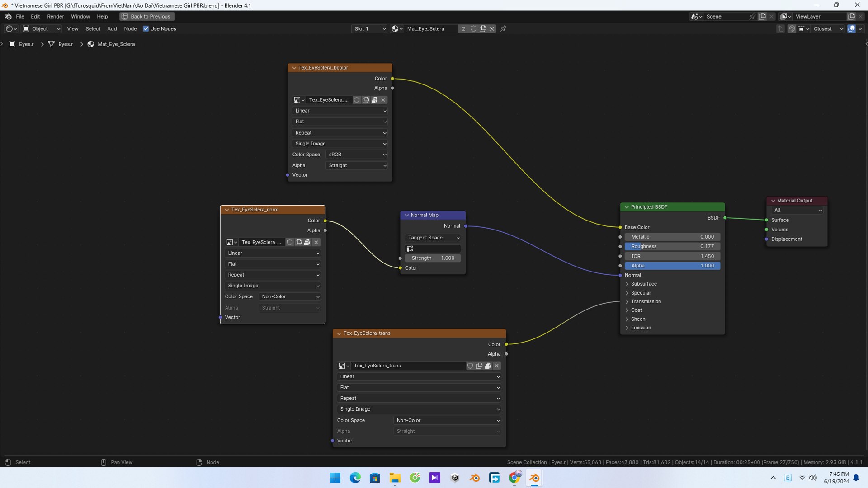Toggle fake user shield for Mat_Eye_Sclera
868x488 pixels.
click(x=473, y=28)
